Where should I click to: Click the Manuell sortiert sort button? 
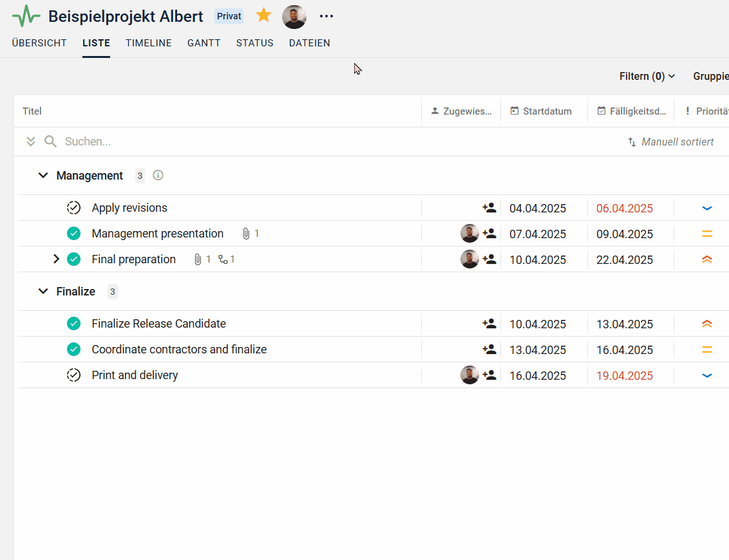click(671, 142)
